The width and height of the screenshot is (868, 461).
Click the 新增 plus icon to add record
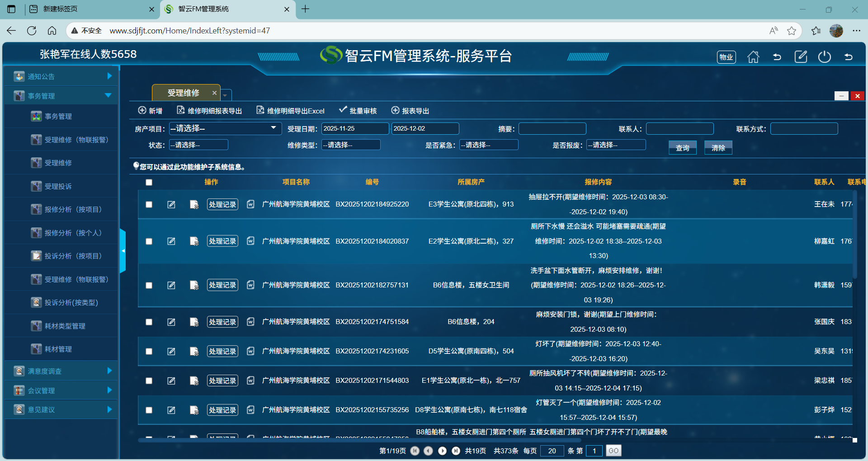142,110
